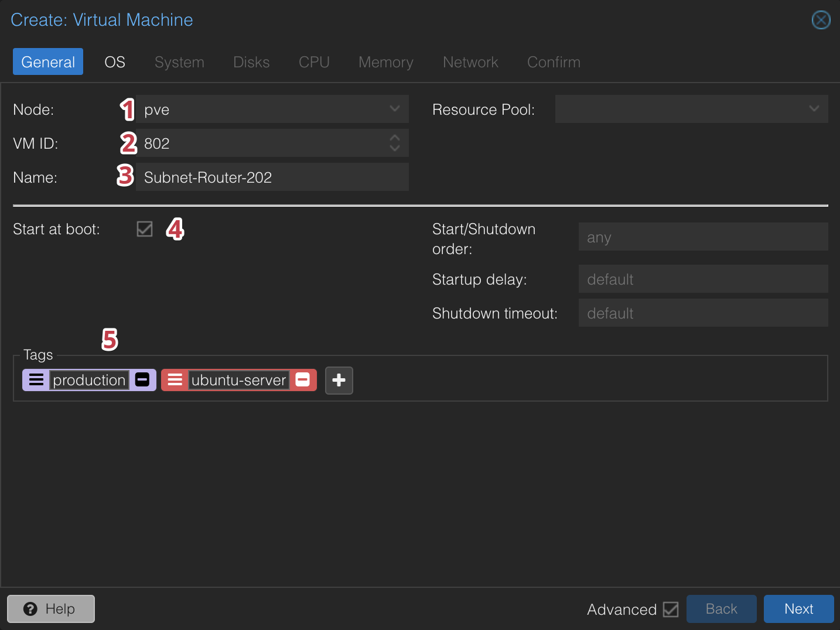Switch to the OS tab

click(114, 61)
